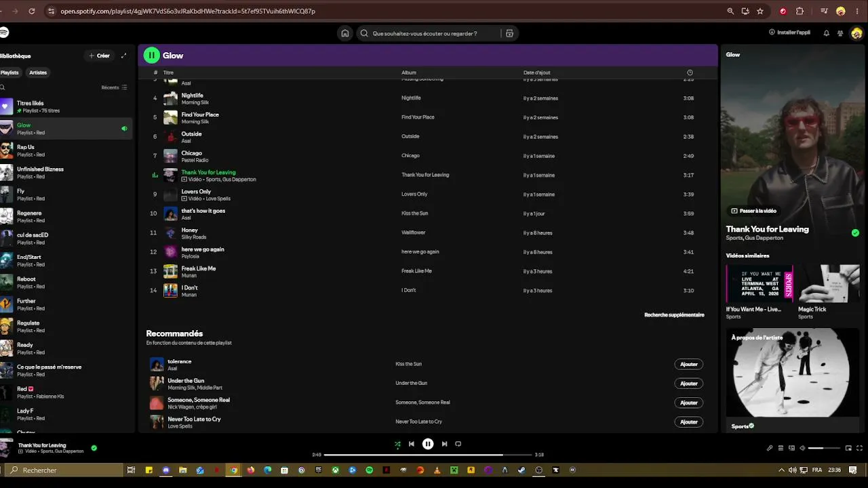The width and height of the screenshot is (868, 488).
Task: Open the play queue icon
Action: point(781,448)
